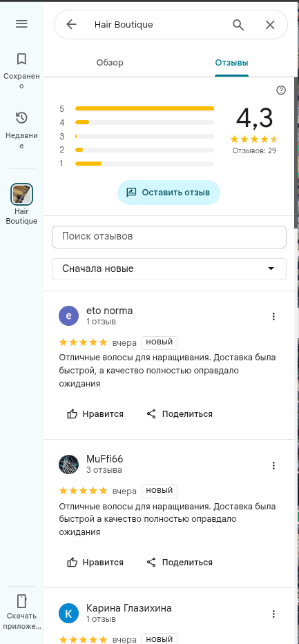The image size is (299, 644).
Task: Switch to the Обзор tab
Action: tap(110, 63)
